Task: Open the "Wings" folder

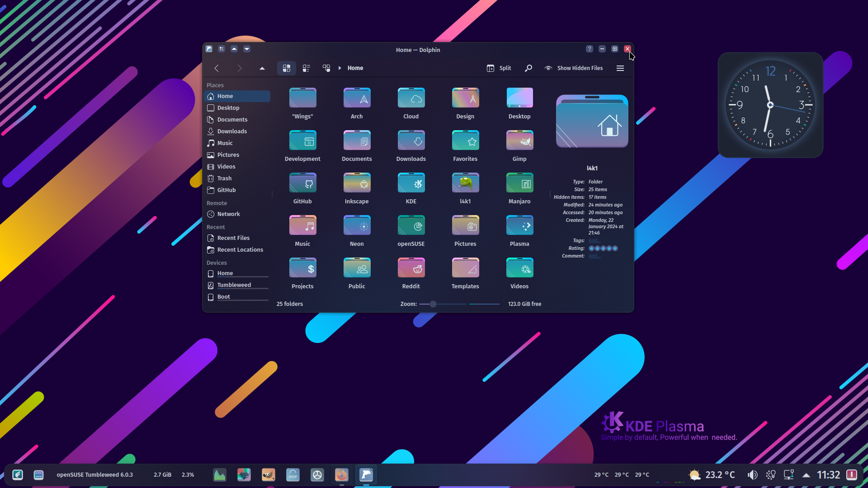Action: click(x=302, y=103)
